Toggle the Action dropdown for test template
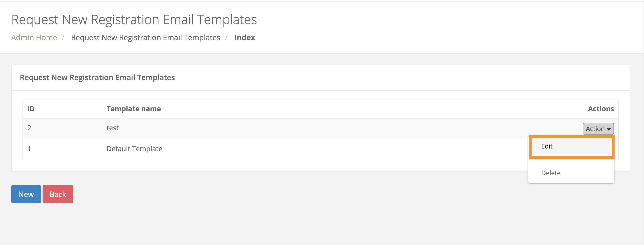The width and height of the screenshot is (644, 245). coord(598,129)
